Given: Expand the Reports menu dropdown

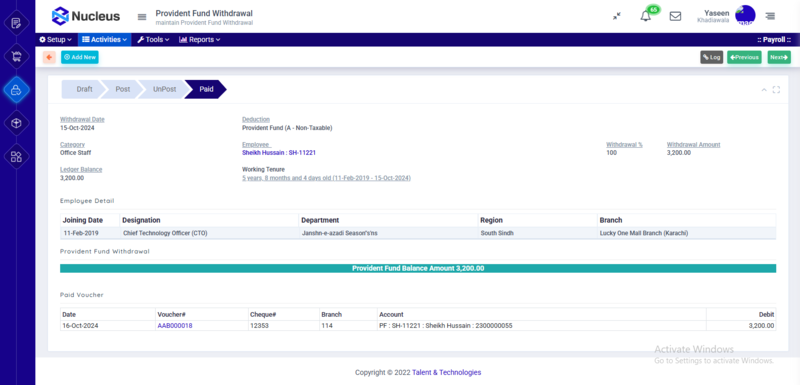Looking at the screenshot, I should tap(199, 39).
